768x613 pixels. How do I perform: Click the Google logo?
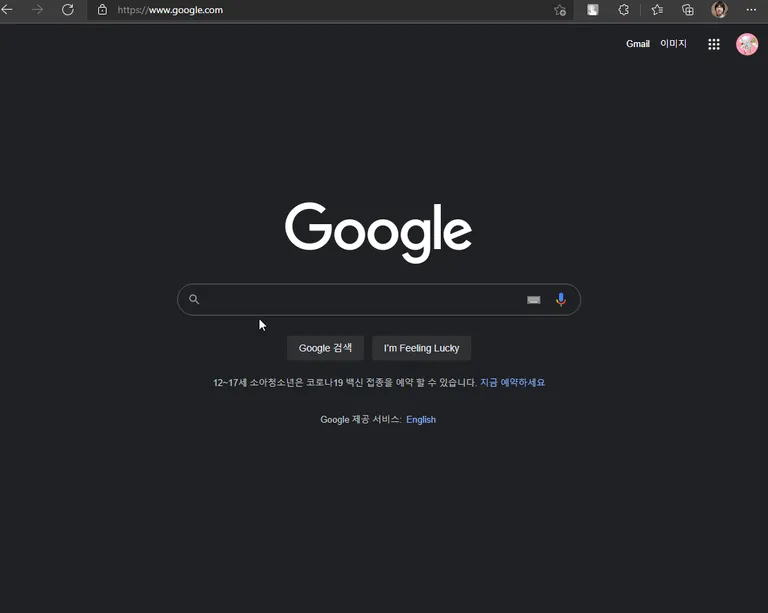[x=378, y=232]
